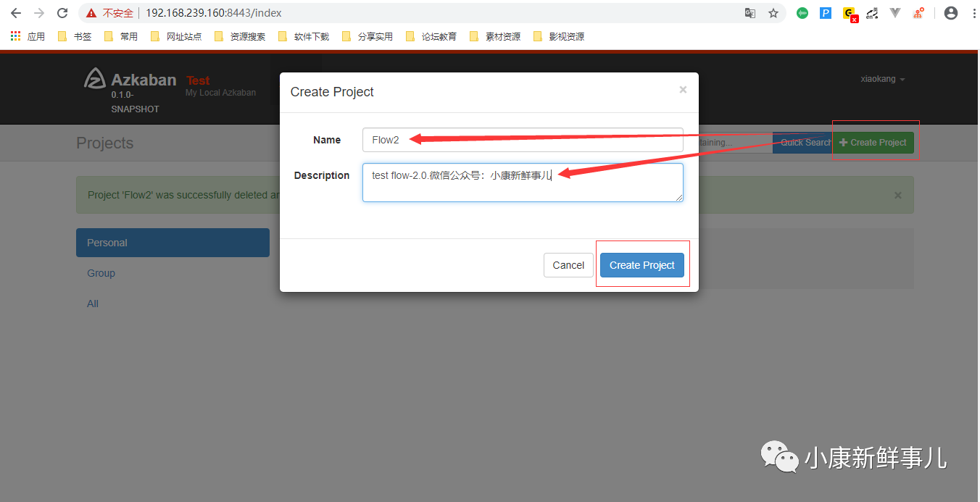Click the green Create Project page button
This screenshot has width=980, height=502.
(873, 143)
